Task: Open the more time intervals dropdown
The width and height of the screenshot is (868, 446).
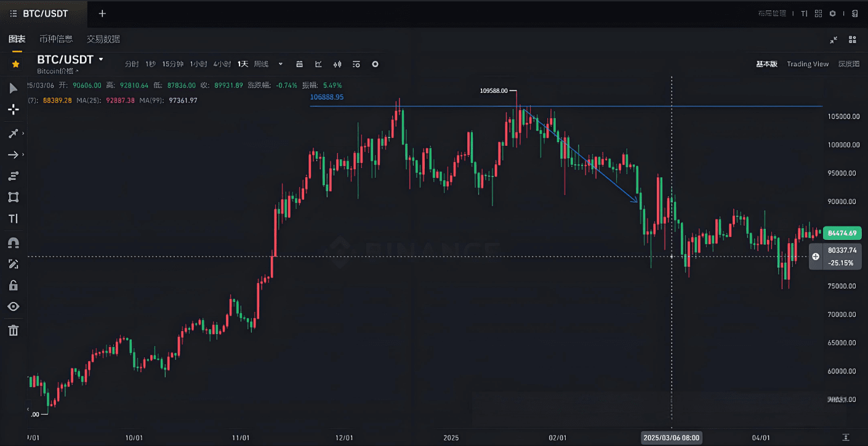Action: tap(281, 64)
